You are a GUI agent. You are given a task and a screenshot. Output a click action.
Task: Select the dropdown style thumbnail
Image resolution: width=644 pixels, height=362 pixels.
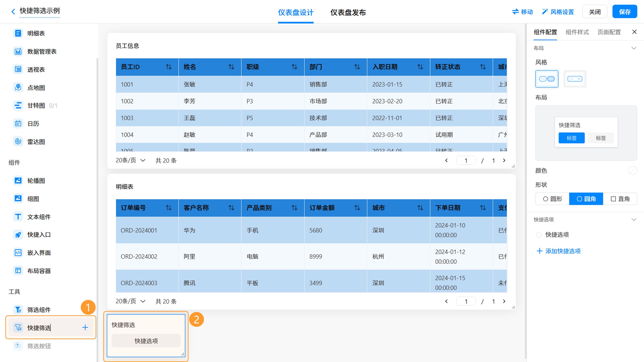(x=575, y=79)
